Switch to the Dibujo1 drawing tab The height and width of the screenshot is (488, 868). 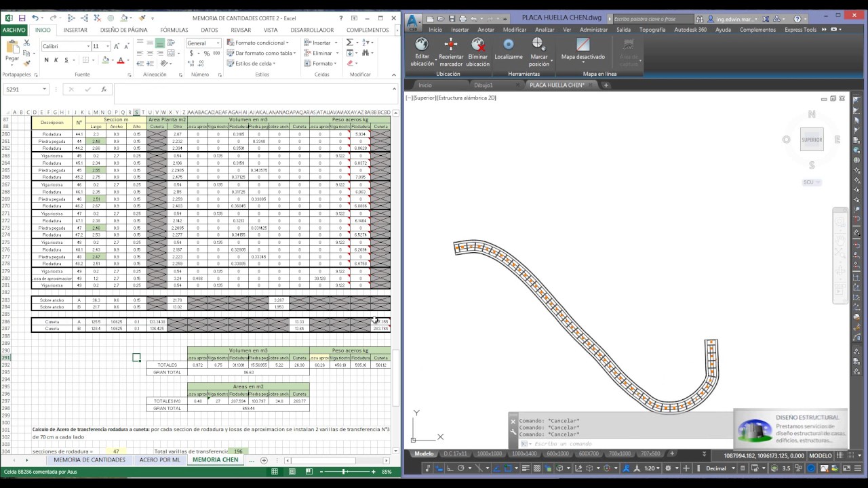pos(484,85)
